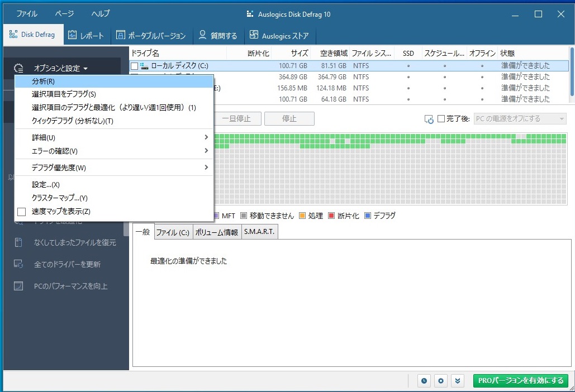Screen dimensions: 575x392
Task: Click the 81.51 GB free space cell
Action: 334,66
